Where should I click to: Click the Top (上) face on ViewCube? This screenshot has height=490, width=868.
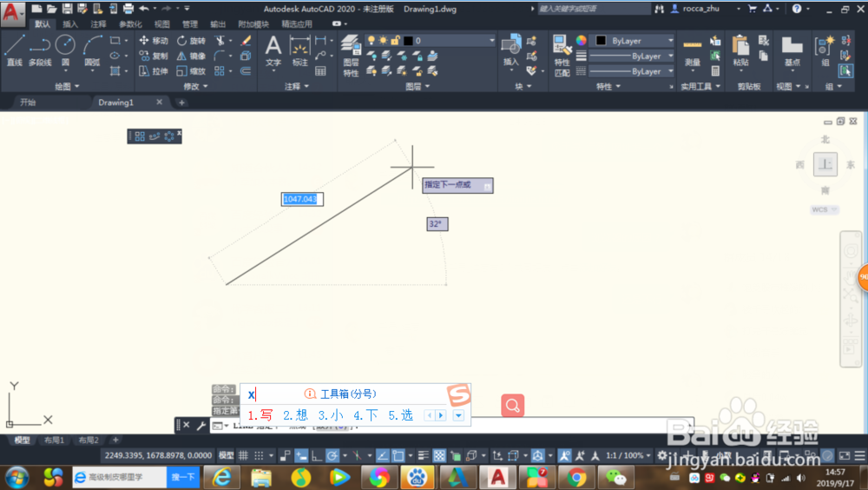[x=825, y=164]
